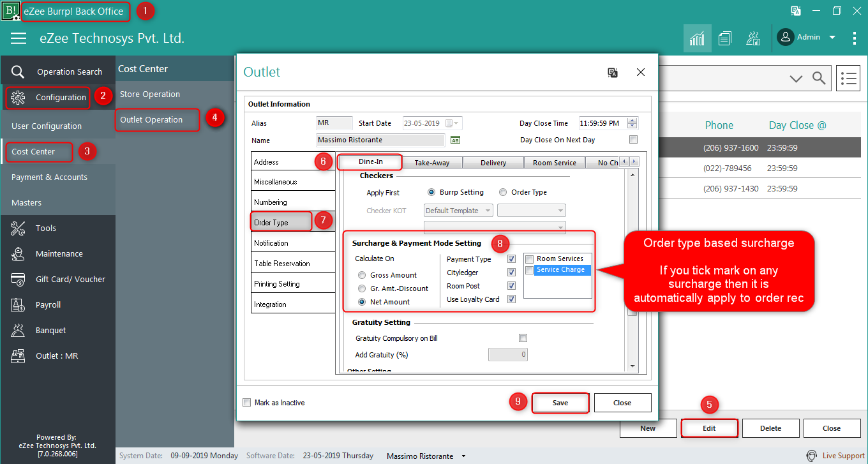Viewport: 868px width, 464px height.
Task: Open the vertical three-dot options menu
Action: pos(855,38)
